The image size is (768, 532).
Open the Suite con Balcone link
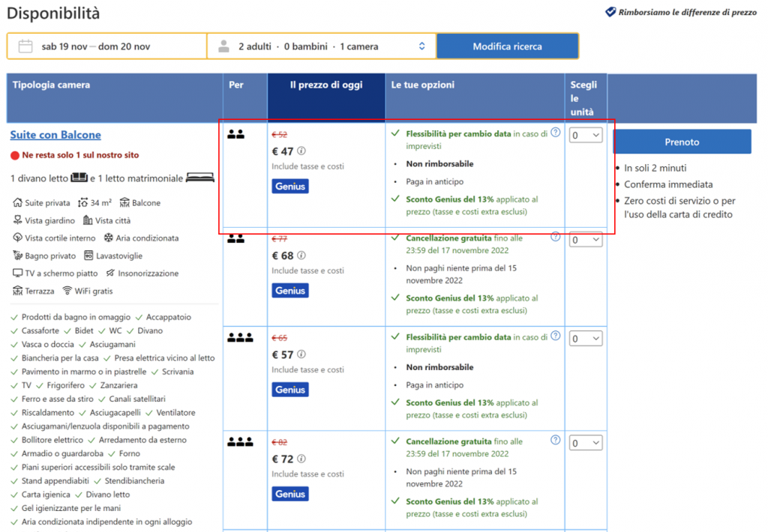tap(55, 135)
